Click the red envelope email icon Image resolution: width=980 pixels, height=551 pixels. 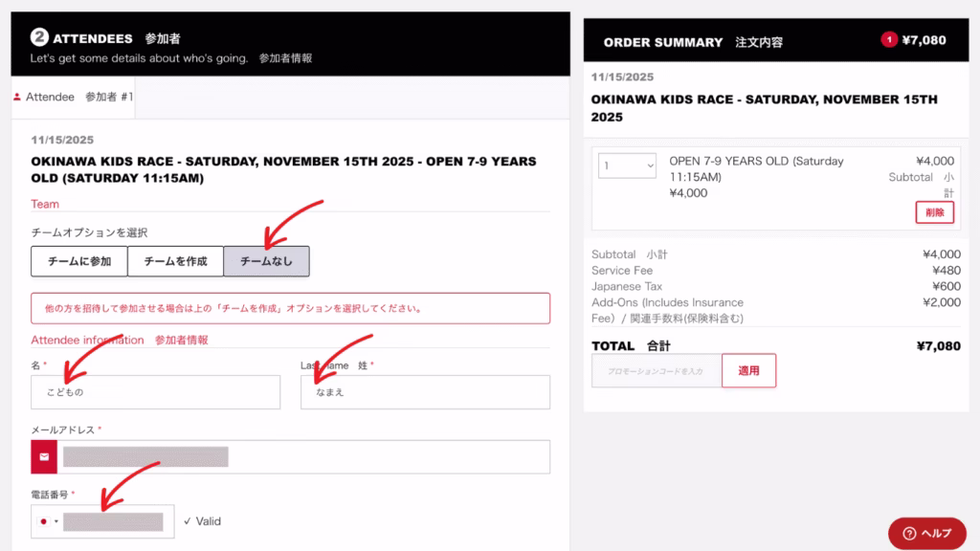44,456
